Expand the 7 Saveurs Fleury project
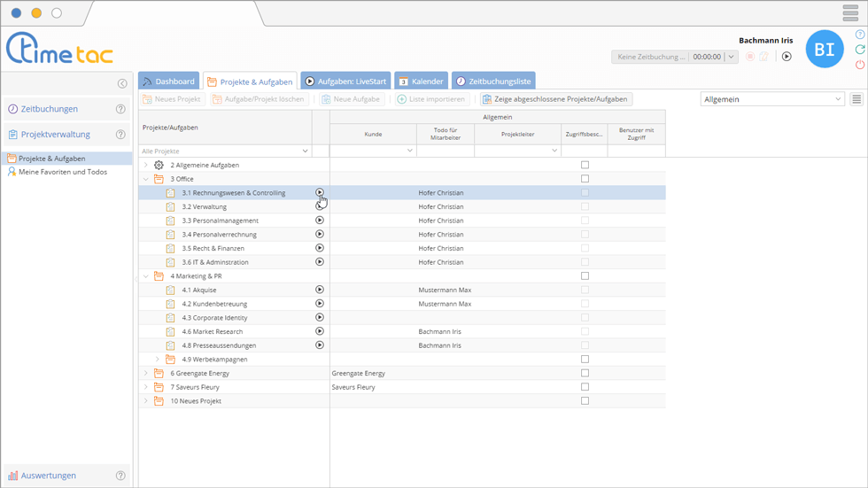 pos(146,387)
